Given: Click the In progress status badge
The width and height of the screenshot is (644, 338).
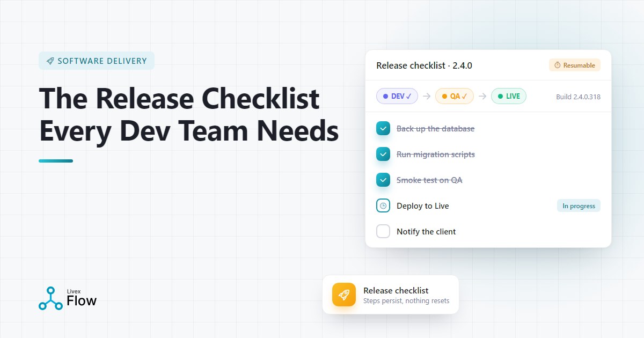Looking at the screenshot, I should click(x=579, y=205).
